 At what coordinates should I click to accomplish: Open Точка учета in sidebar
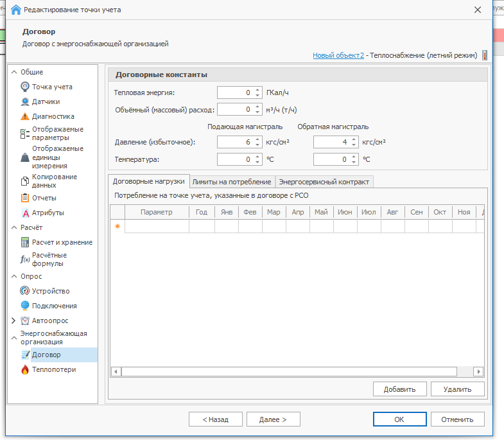tap(51, 87)
